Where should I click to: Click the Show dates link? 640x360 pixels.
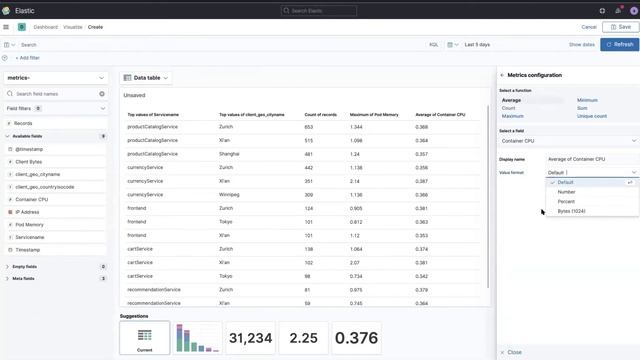(x=582, y=44)
